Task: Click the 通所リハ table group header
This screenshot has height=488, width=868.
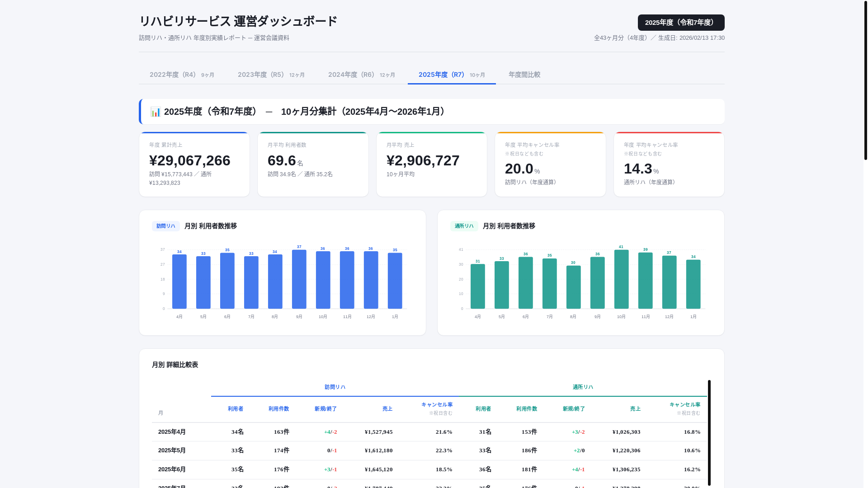Action: [583, 387]
